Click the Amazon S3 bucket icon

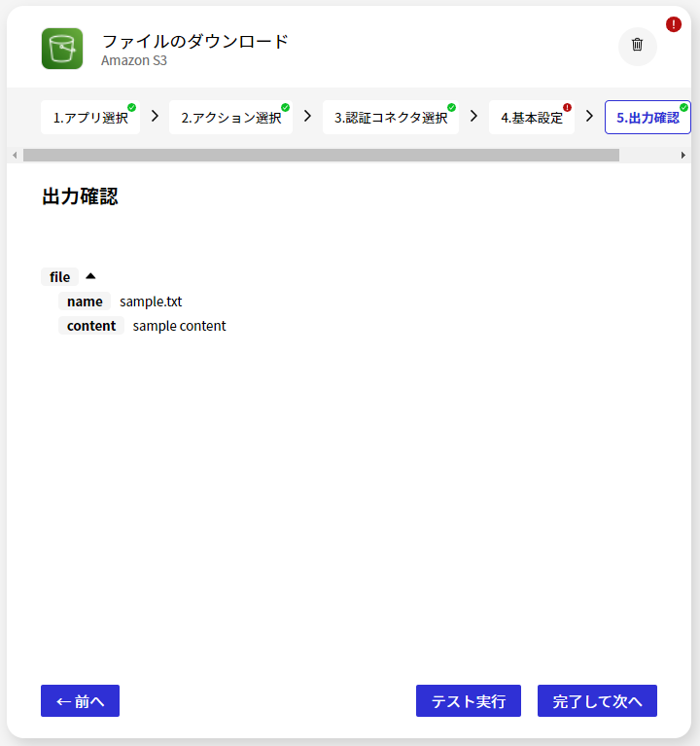[62, 49]
